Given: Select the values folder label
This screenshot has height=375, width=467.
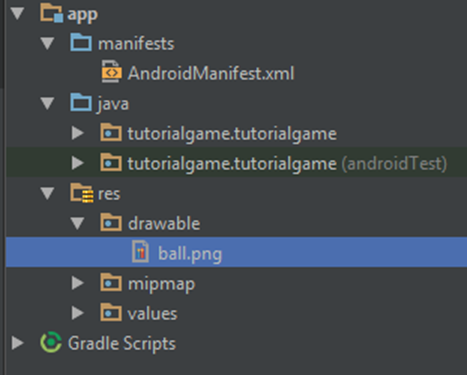Looking at the screenshot, I should [152, 314].
